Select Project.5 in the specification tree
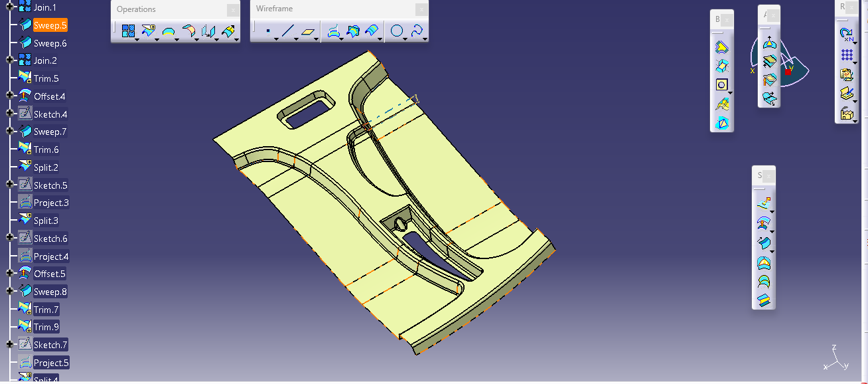 pyautogui.click(x=52, y=363)
